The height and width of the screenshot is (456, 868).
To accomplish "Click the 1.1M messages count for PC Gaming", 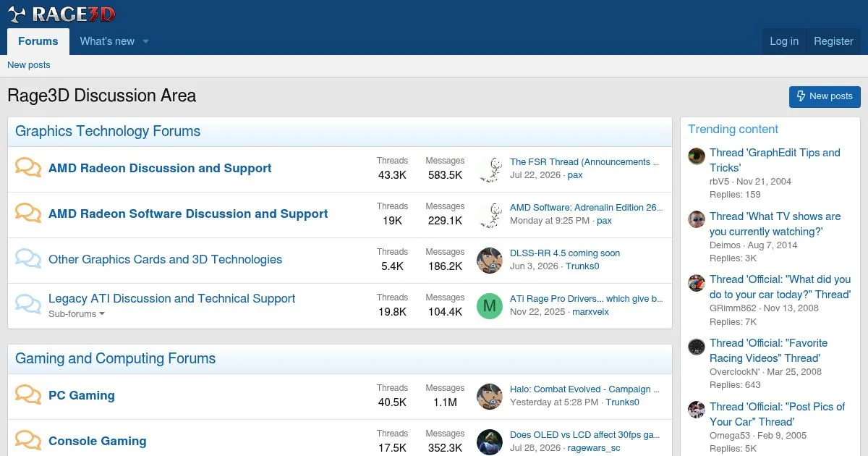I will 445,402.
